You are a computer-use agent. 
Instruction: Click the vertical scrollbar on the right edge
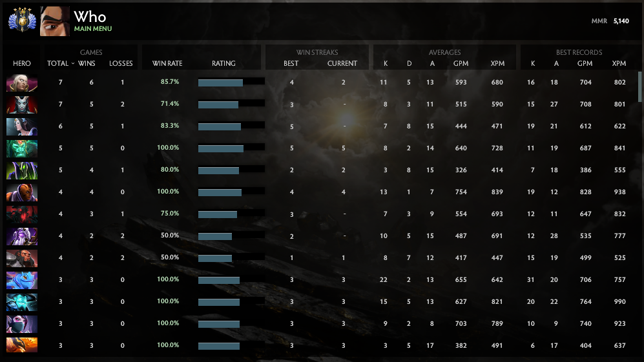click(x=640, y=87)
